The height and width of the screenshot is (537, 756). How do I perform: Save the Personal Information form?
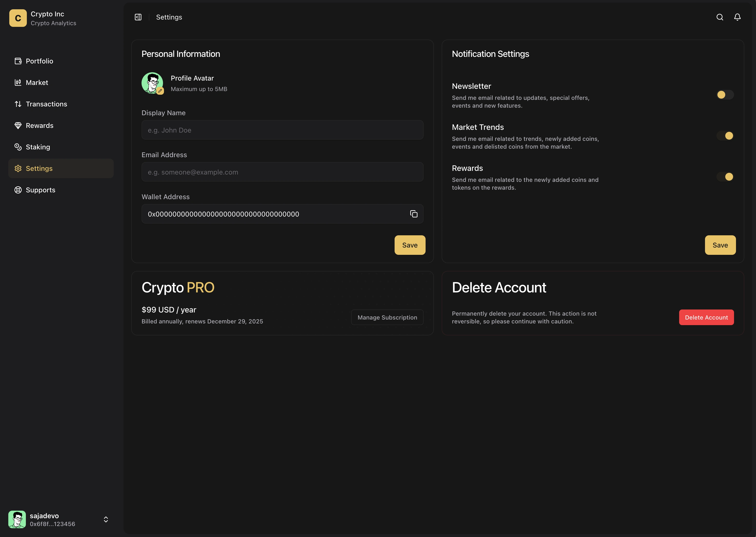[409, 245]
